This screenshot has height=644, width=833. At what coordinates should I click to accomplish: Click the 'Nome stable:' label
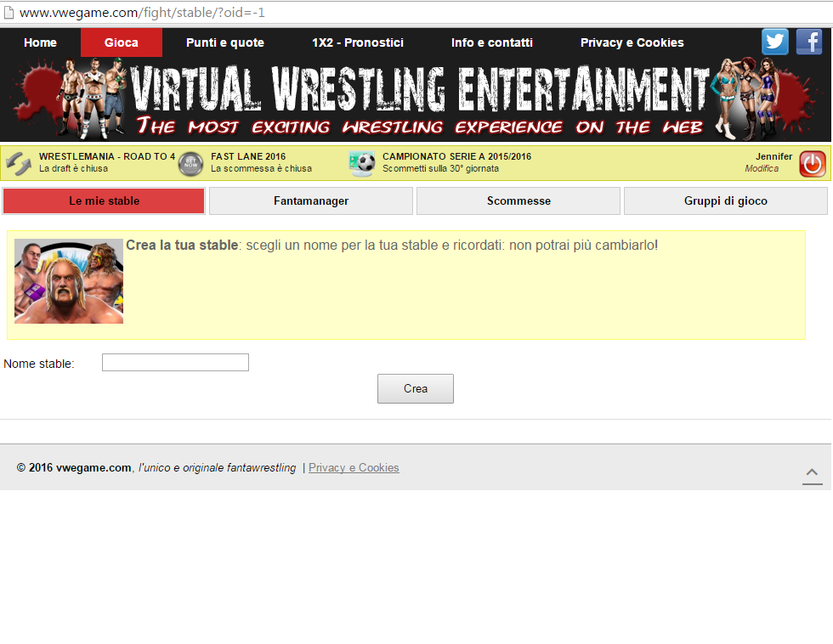(x=39, y=364)
